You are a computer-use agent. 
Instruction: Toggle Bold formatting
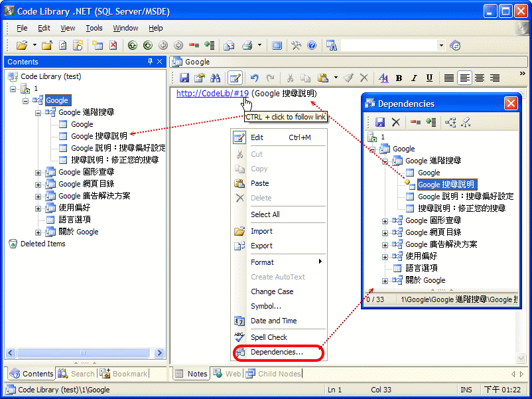tap(399, 78)
